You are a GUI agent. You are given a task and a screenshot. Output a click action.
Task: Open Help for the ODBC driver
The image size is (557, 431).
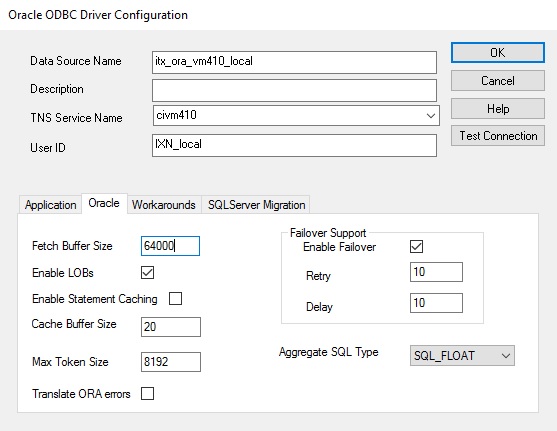coord(497,108)
